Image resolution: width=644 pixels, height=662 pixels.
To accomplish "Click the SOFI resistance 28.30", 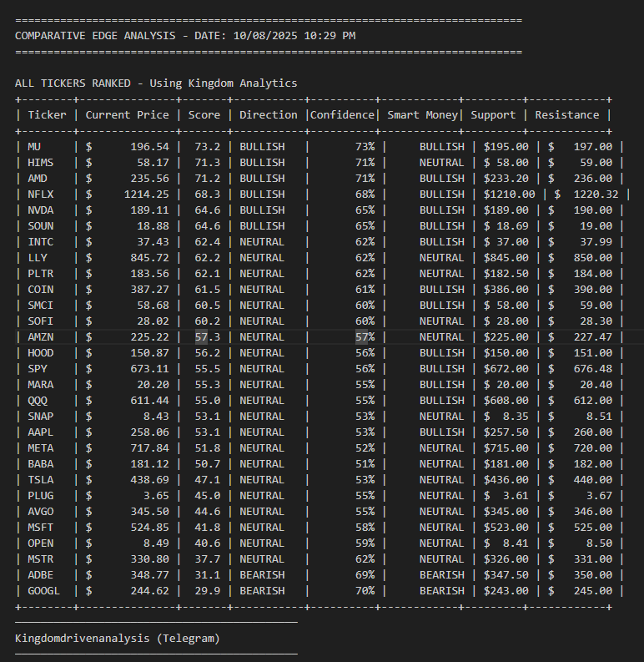I will pos(596,321).
